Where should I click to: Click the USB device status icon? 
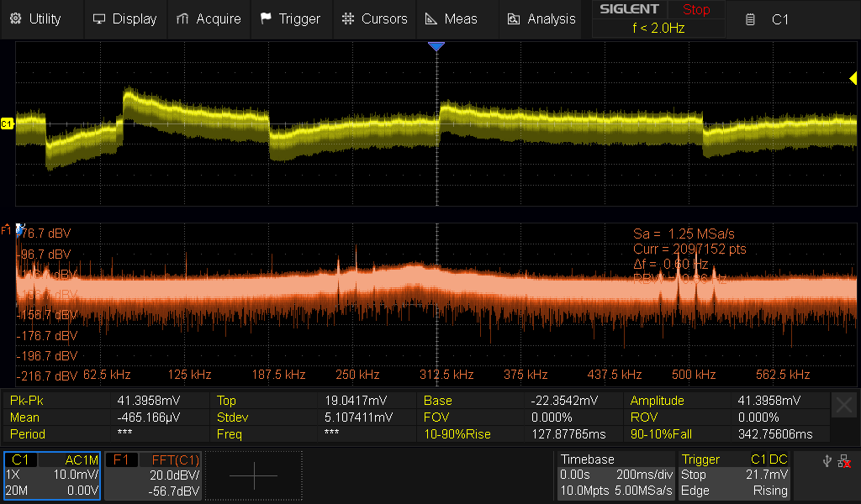[x=827, y=460]
